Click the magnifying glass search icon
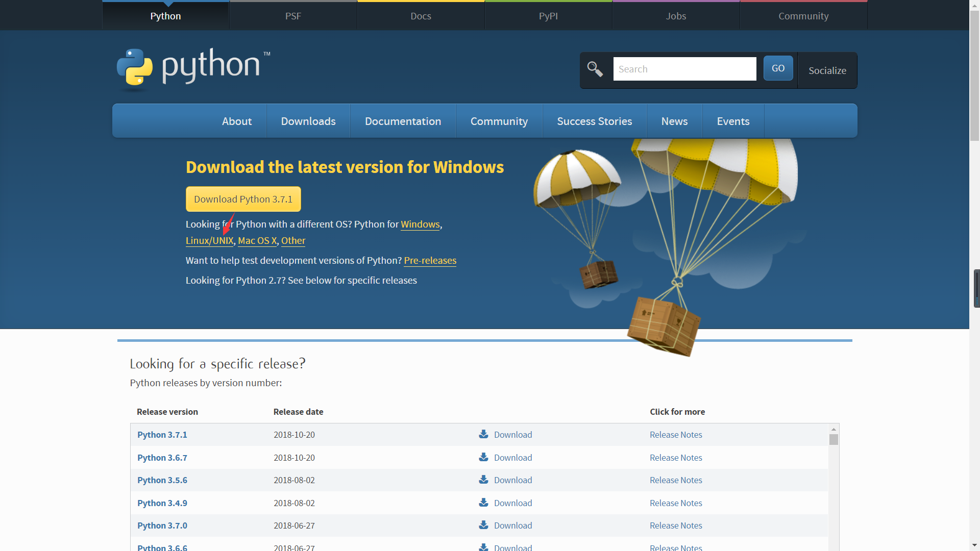This screenshot has height=551, width=980. [x=595, y=69]
